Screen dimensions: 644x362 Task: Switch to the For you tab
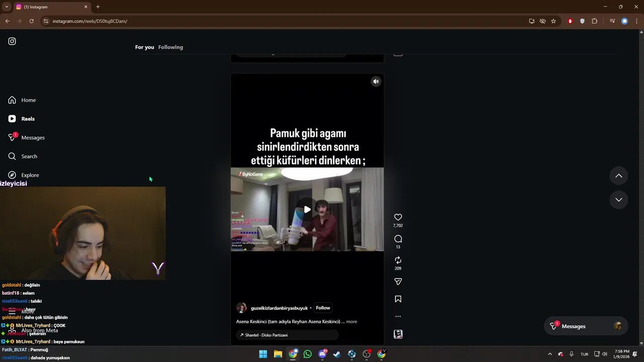[x=144, y=47]
